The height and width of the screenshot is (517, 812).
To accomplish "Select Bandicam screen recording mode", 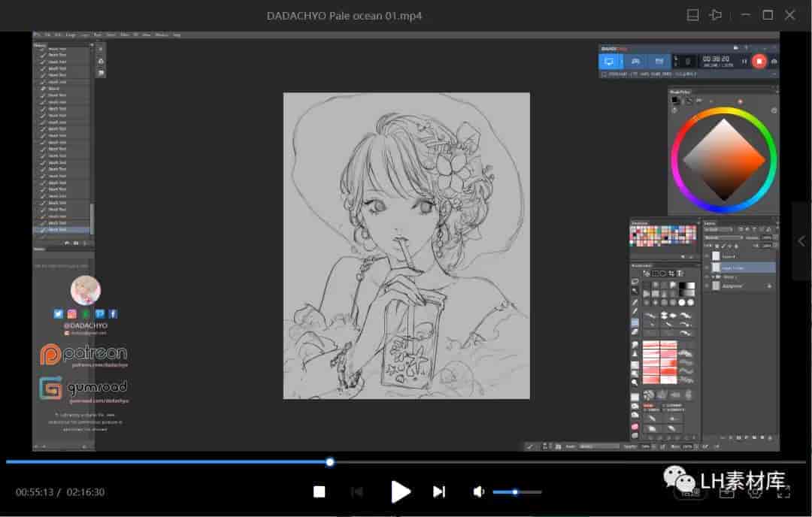I will [x=610, y=62].
